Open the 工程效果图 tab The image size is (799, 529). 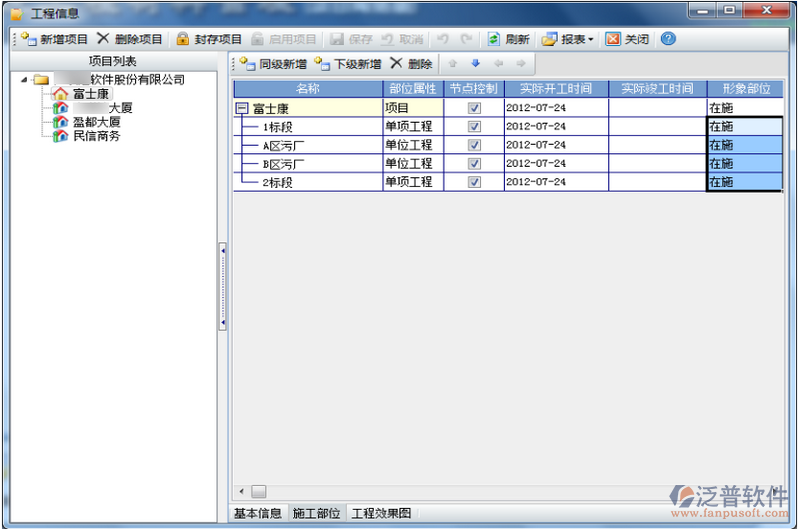click(x=381, y=513)
